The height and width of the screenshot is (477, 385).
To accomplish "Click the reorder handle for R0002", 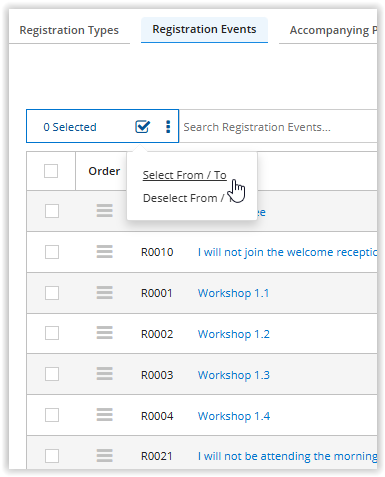I will [x=105, y=333].
